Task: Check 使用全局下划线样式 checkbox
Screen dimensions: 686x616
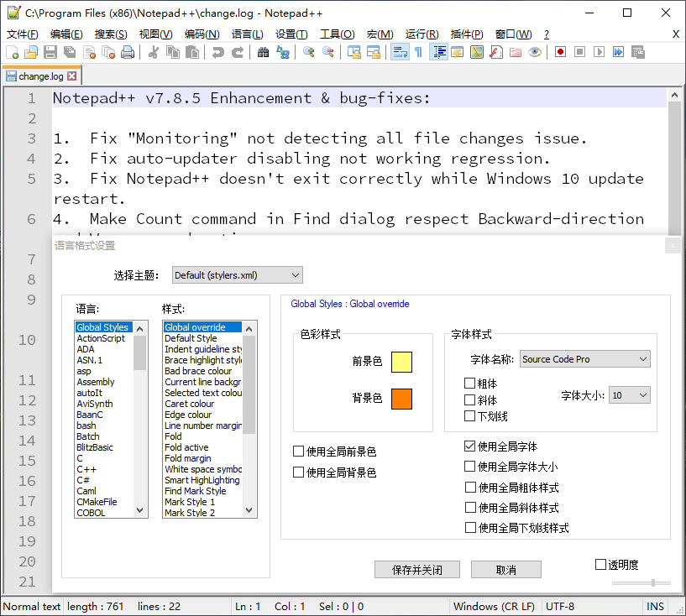Action: tap(470, 527)
